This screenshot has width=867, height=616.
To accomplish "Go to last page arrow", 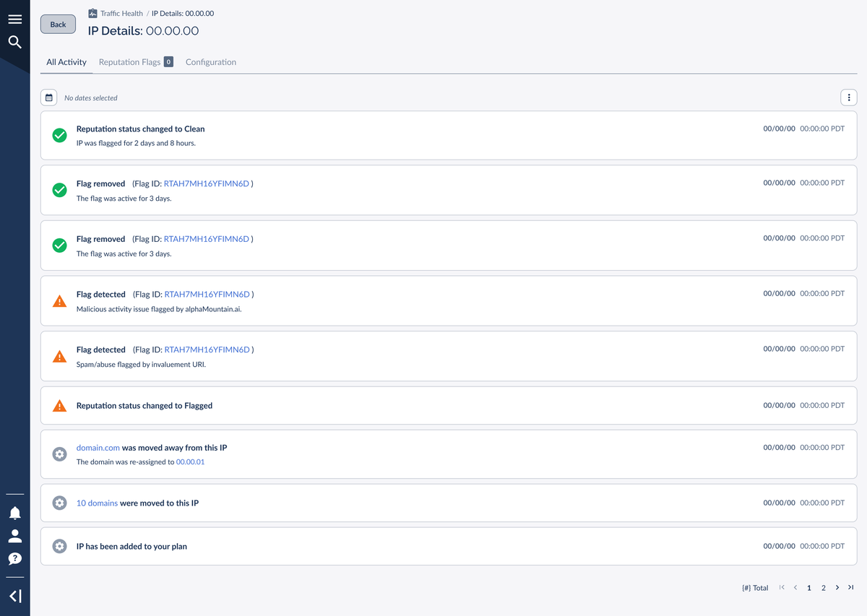I will coord(851,588).
